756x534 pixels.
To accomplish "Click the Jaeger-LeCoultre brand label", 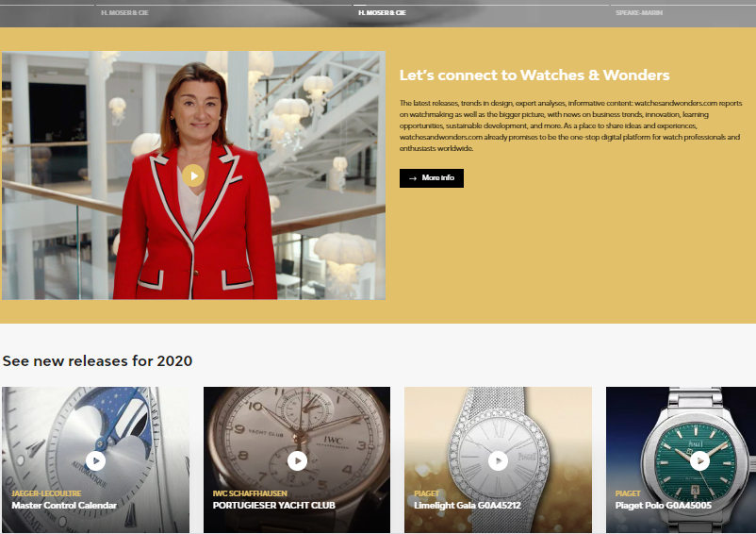I will coord(46,493).
